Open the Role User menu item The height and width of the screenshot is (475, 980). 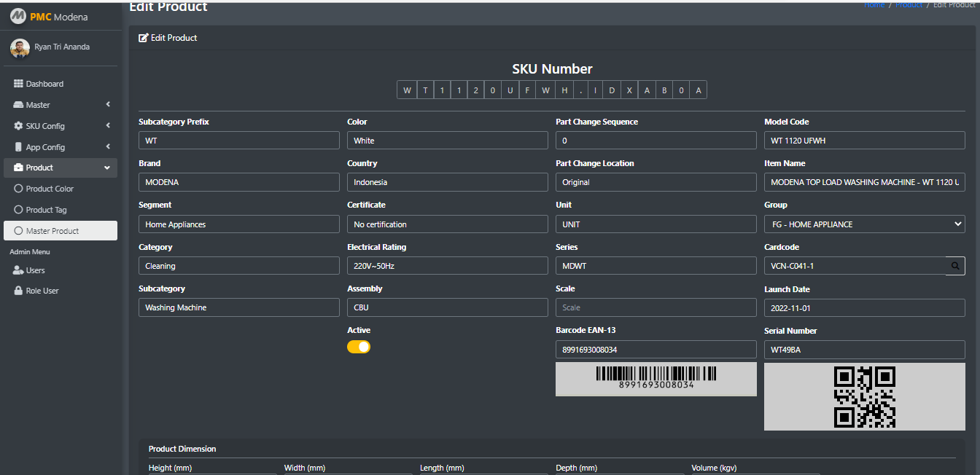61,291
